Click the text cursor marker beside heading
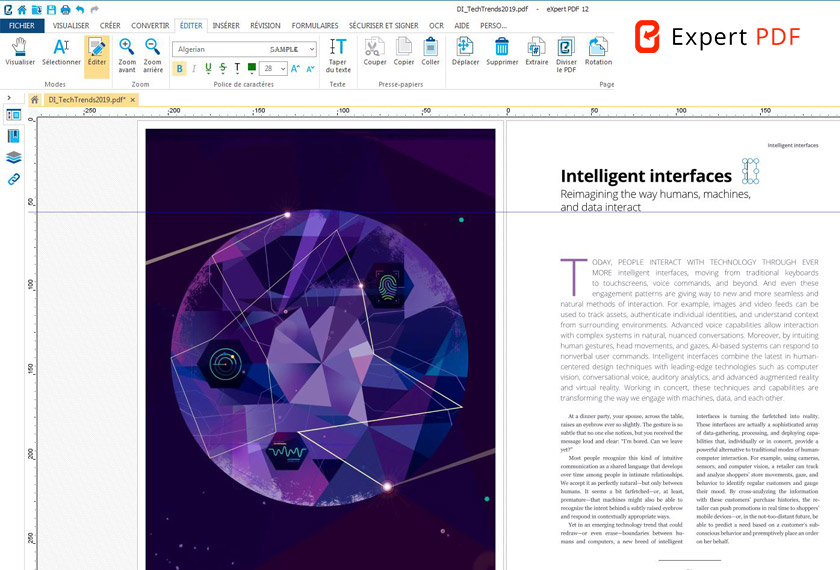 click(750, 171)
